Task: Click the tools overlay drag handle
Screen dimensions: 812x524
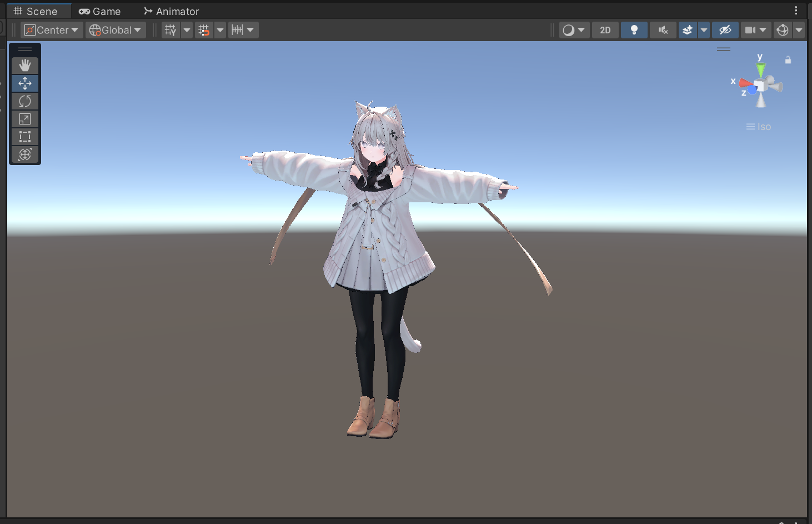Action: pyautogui.click(x=25, y=49)
